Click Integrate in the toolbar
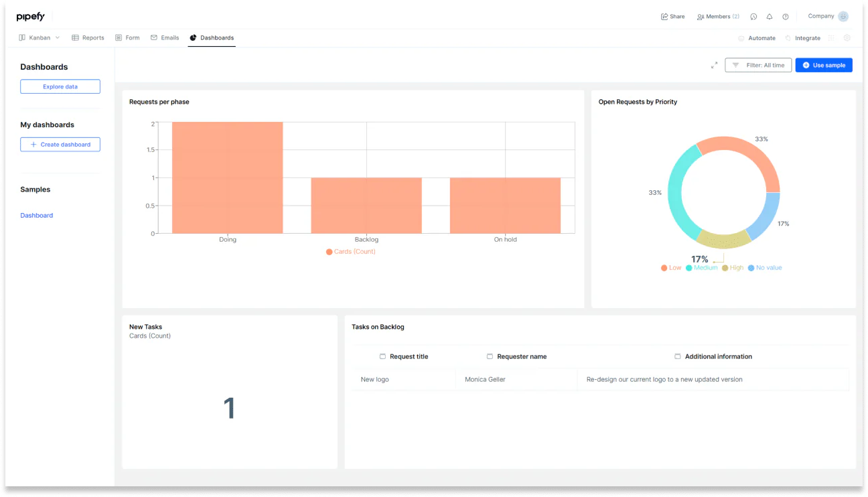868x497 pixels. [802, 38]
